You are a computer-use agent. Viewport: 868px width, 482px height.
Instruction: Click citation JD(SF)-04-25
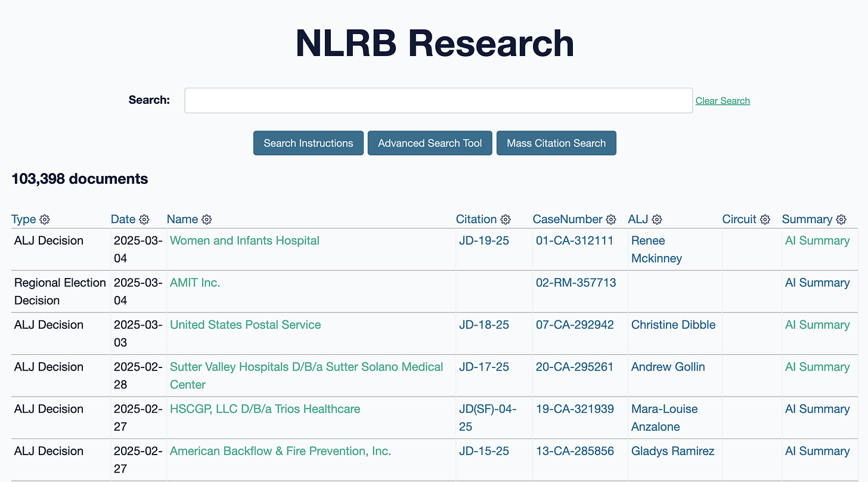tap(488, 418)
